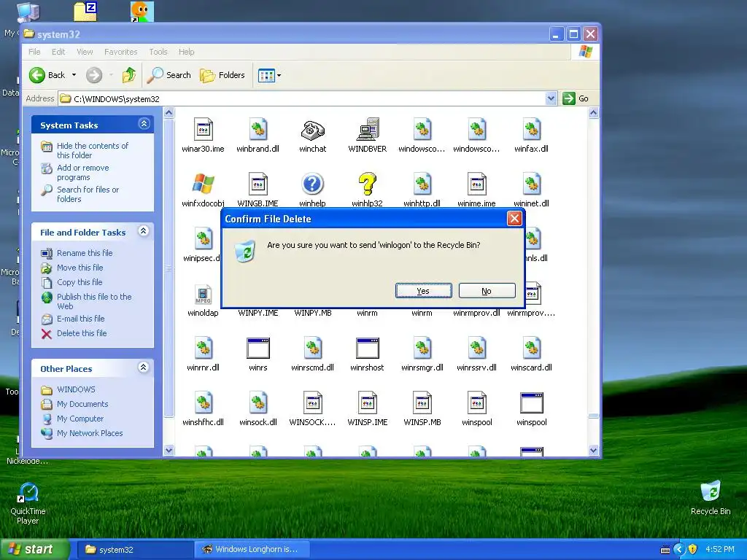Select the winhelp blue question icon

[312, 184]
